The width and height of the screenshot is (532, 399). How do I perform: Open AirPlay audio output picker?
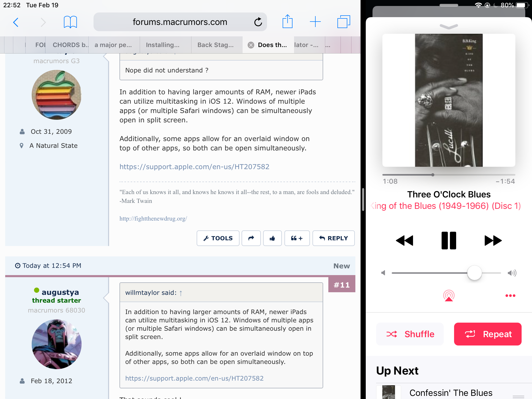[x=449, y=296]
